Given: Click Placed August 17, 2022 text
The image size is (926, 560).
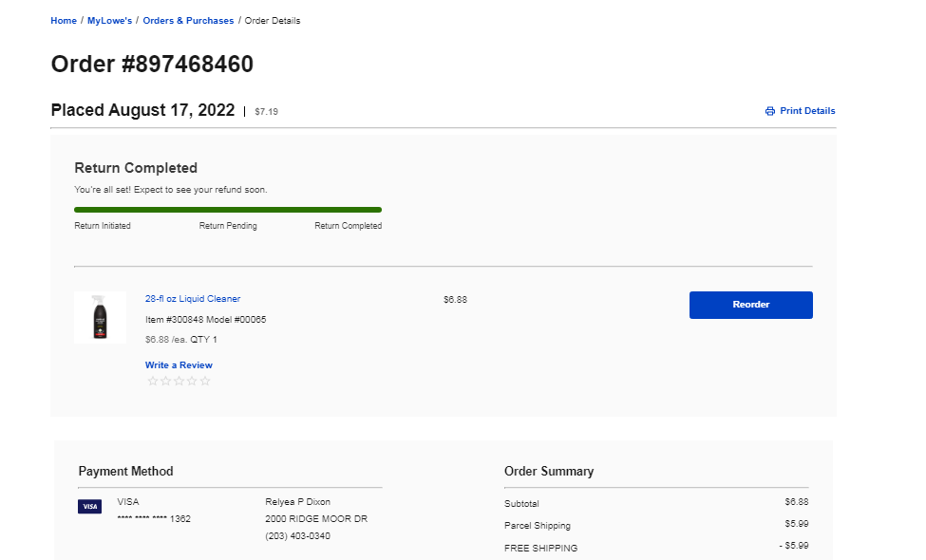Looking at the screenshot, I should (142, 110).
